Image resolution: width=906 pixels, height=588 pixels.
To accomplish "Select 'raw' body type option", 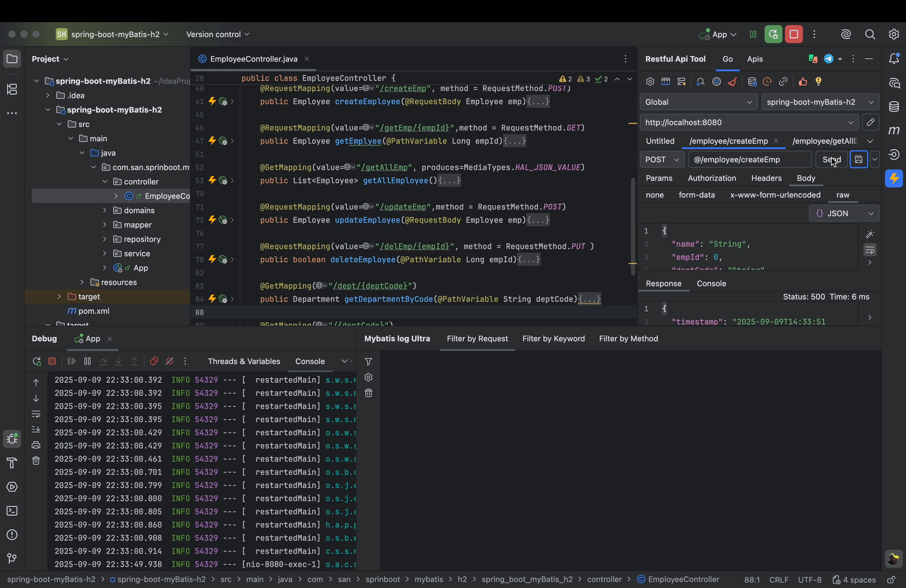I will pyautogui.click(x=843, y=195).
